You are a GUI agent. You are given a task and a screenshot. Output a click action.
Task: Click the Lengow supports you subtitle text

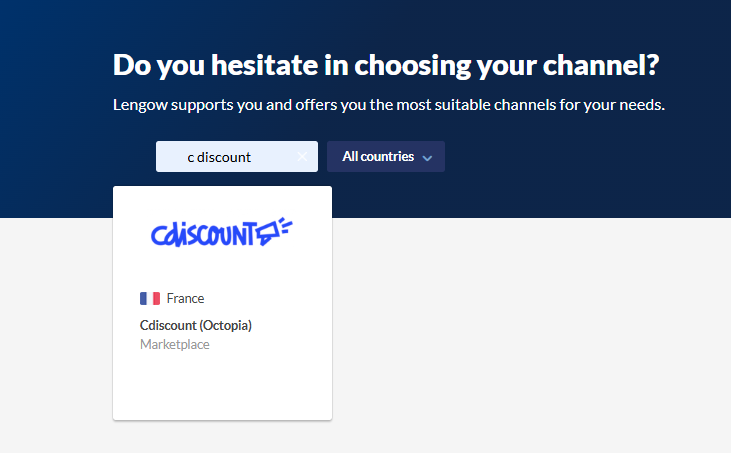click(x=388, y=104)
